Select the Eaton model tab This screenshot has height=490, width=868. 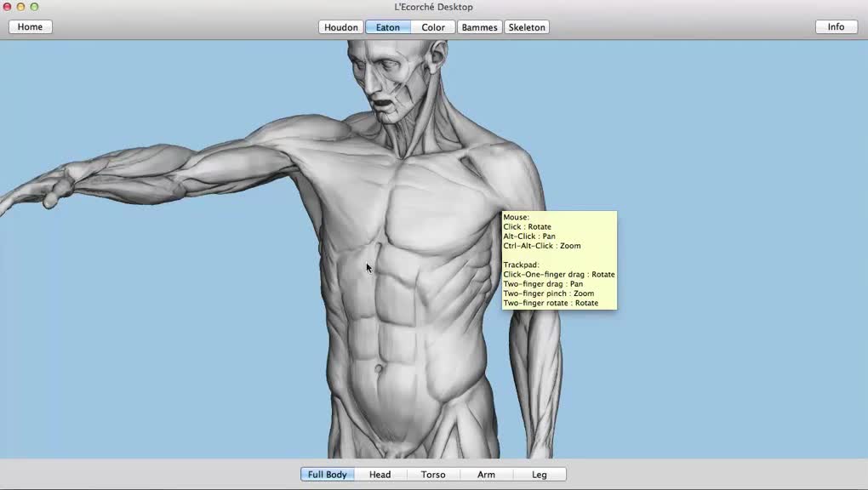pos(387,27)
